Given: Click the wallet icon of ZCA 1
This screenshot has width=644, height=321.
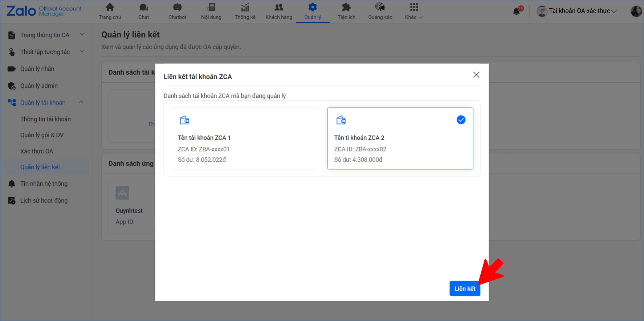Looking at the screenshot, I should [x=184, y=120].
